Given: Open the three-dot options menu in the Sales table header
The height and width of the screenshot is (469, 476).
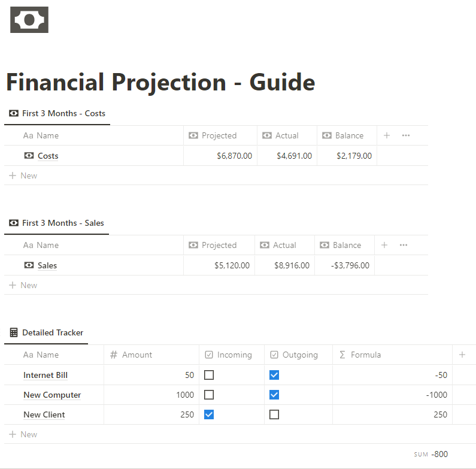Looking at the screenshot, I should [403, 245].
